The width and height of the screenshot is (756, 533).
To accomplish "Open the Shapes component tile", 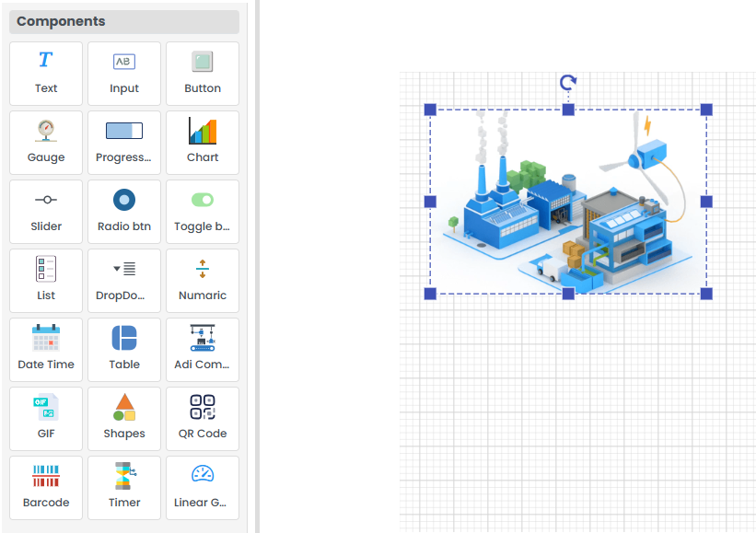I will point(124,419).
